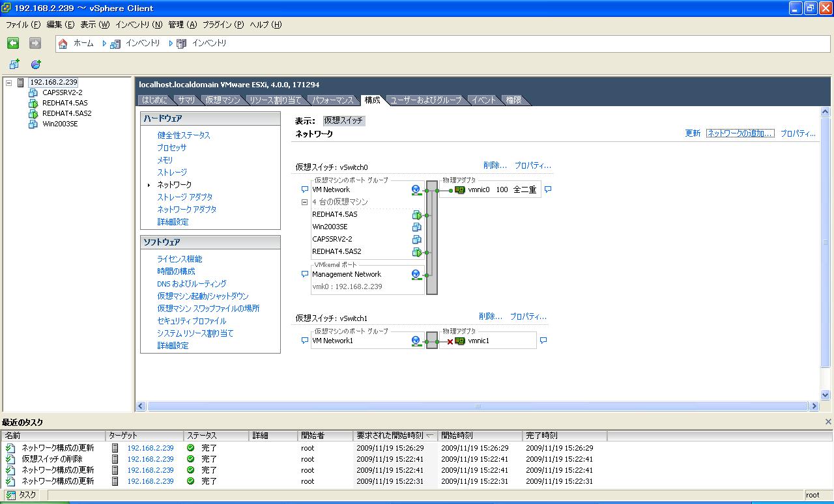The image size is (834, 504).
Task: Click the VM Network1 port group globe icon
Action: (x=416, y=341)
